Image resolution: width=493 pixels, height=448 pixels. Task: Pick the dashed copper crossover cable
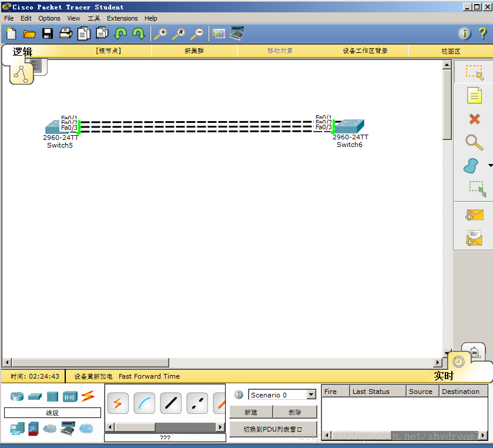point(197,403)
